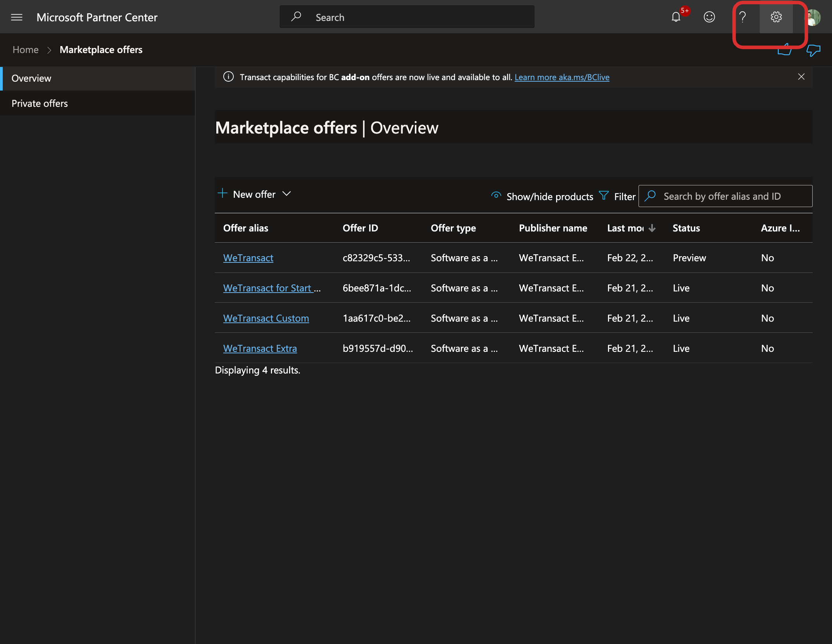Open the hamburger navigation menu

click(17, 17)
